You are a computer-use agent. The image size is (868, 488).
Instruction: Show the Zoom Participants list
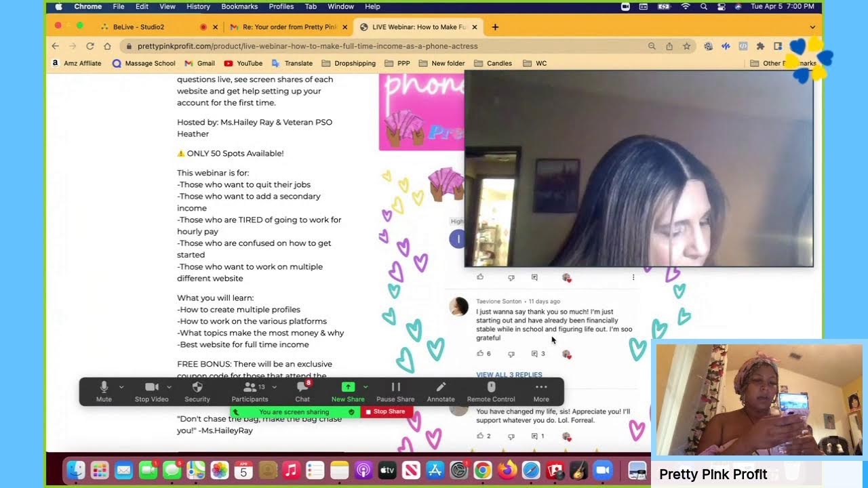(x=250, y=392)
